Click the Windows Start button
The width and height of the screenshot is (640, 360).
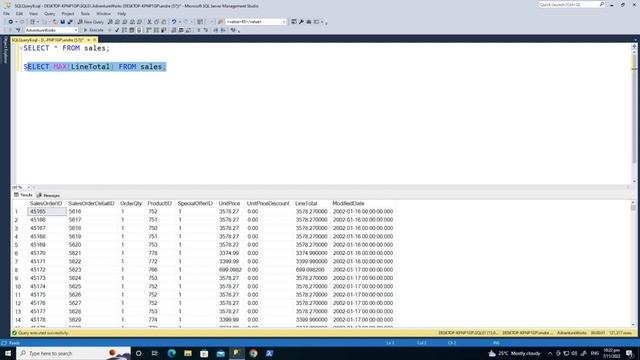8,353
